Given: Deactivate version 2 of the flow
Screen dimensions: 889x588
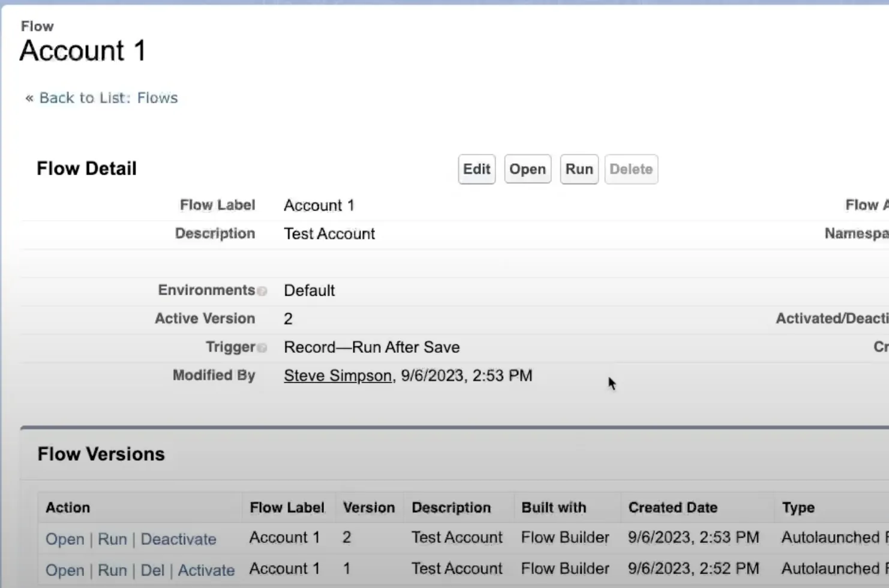Looking at the screenshot, I should coord(178,539).
